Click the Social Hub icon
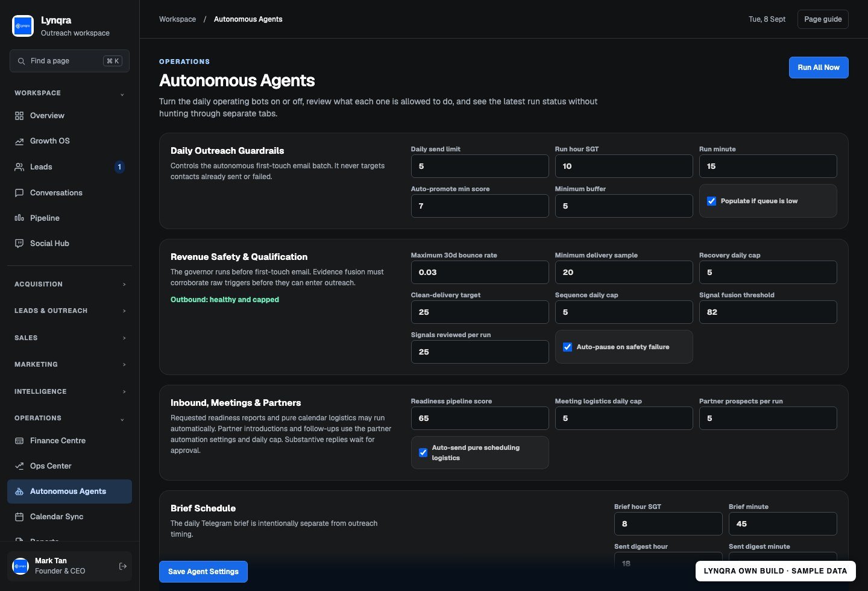This screenshot has height=591, width=868. click(19, 244)
